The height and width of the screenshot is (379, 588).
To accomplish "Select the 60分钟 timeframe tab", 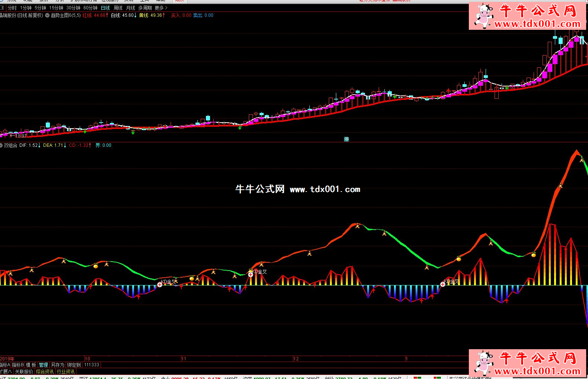I will point(90,8).
